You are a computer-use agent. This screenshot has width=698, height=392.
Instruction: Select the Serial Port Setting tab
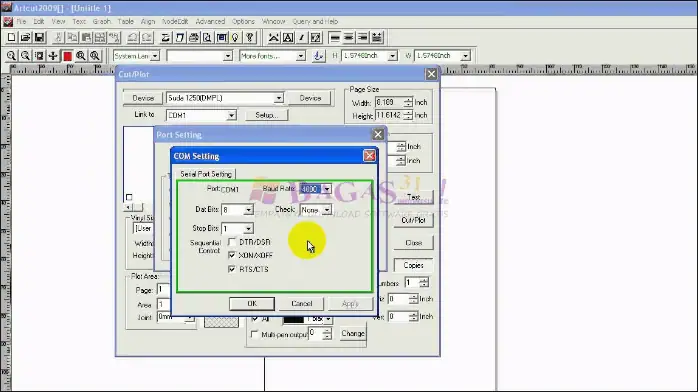(x=206, y=174)
